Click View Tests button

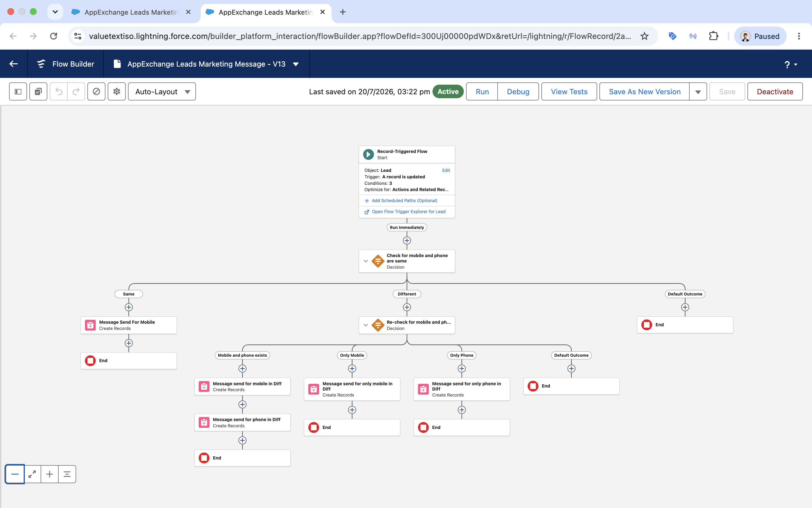click(x=569, y=91)
